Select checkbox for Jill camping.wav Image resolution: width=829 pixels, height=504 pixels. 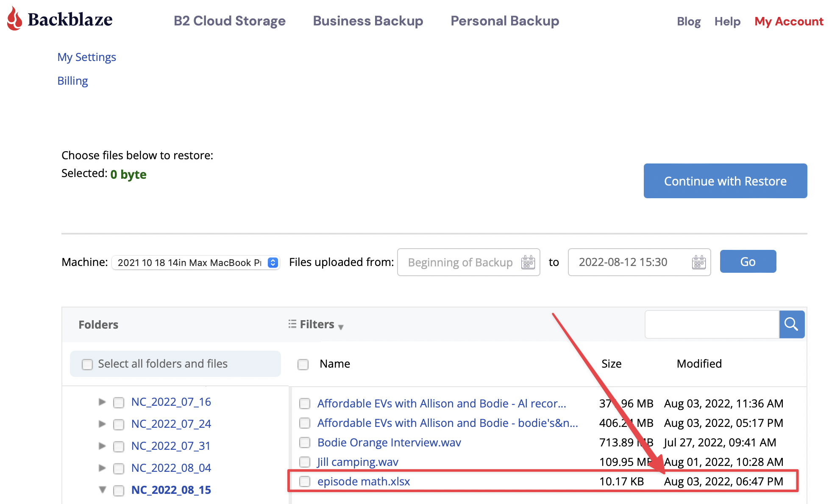pos(305,462)
